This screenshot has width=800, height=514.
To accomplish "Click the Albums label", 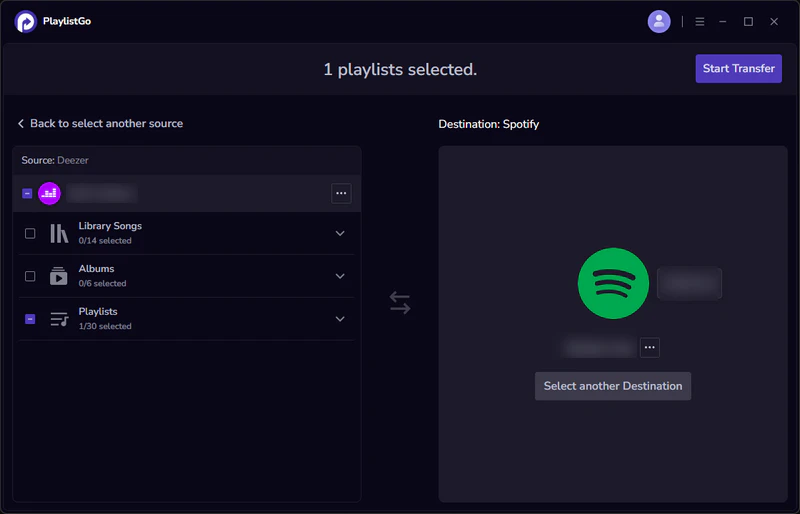I will tap(96, 268).
